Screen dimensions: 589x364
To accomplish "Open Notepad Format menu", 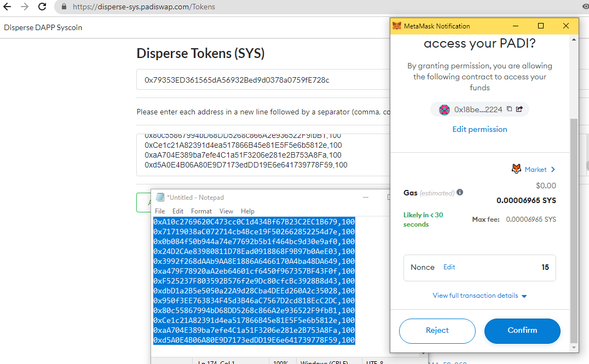I will tap(201, 211).
